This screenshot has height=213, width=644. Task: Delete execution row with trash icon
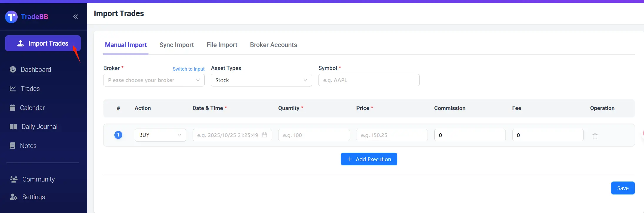click(x=595, y=136)
